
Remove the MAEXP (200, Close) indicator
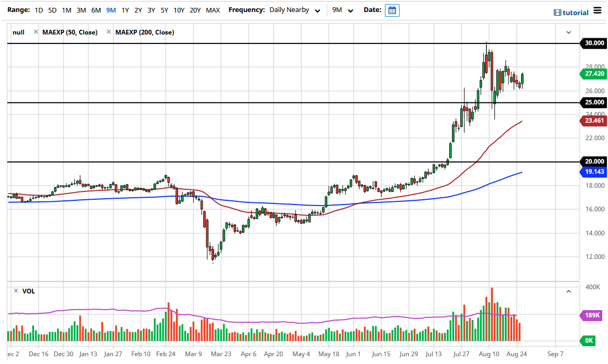108,32
